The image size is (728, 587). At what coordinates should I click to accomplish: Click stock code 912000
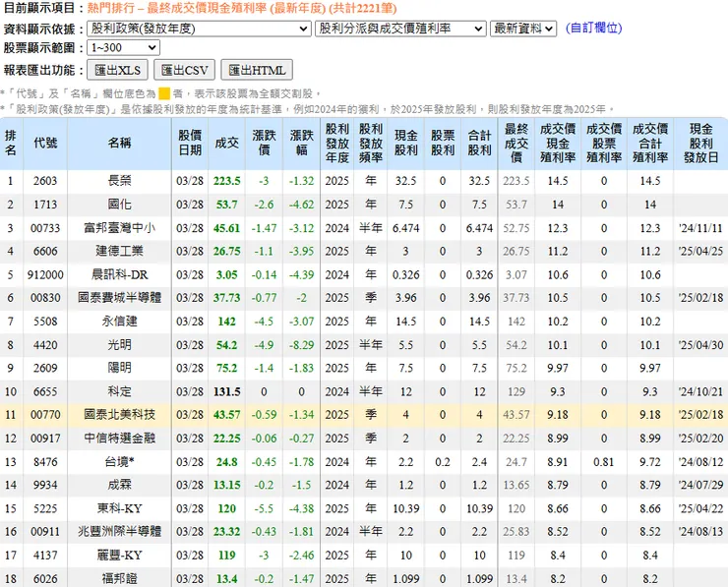(45, 274)
